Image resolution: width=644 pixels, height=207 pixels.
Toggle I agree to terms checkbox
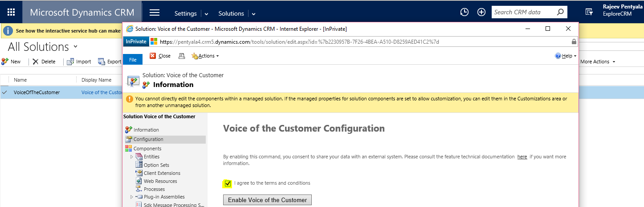(228, 183)
